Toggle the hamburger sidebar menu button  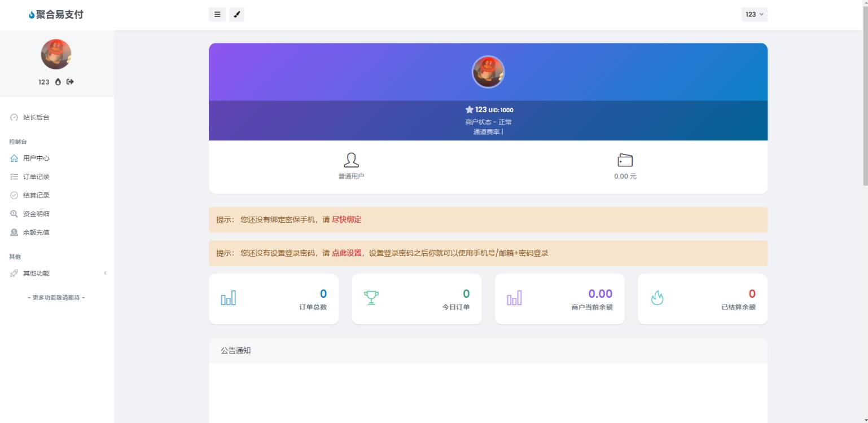(217, 15)
